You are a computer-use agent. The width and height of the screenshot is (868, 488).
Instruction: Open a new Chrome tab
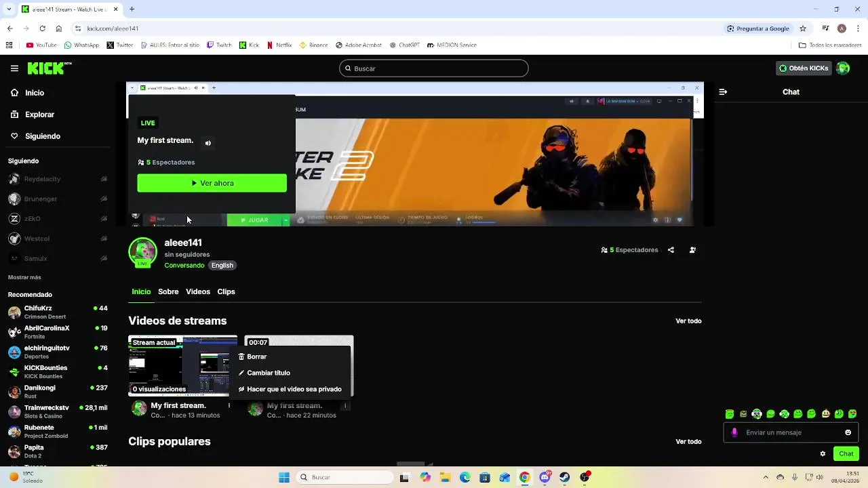132,9
